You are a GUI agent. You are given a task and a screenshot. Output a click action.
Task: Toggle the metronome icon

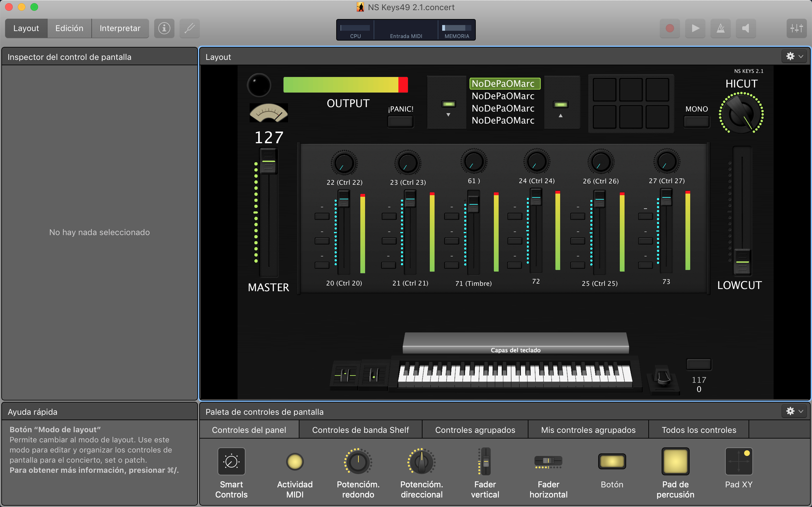(720, 28)
